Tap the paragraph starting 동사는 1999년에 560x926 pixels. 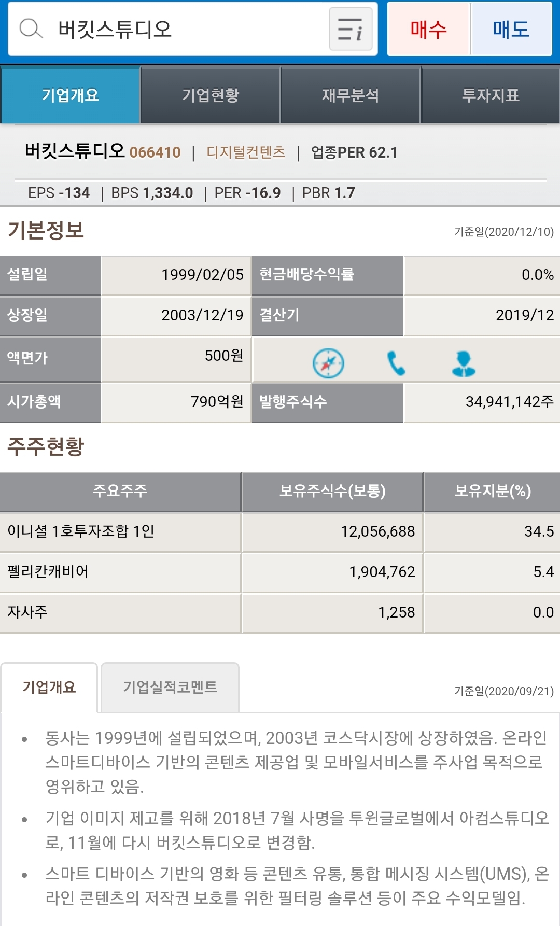point(296,762)
